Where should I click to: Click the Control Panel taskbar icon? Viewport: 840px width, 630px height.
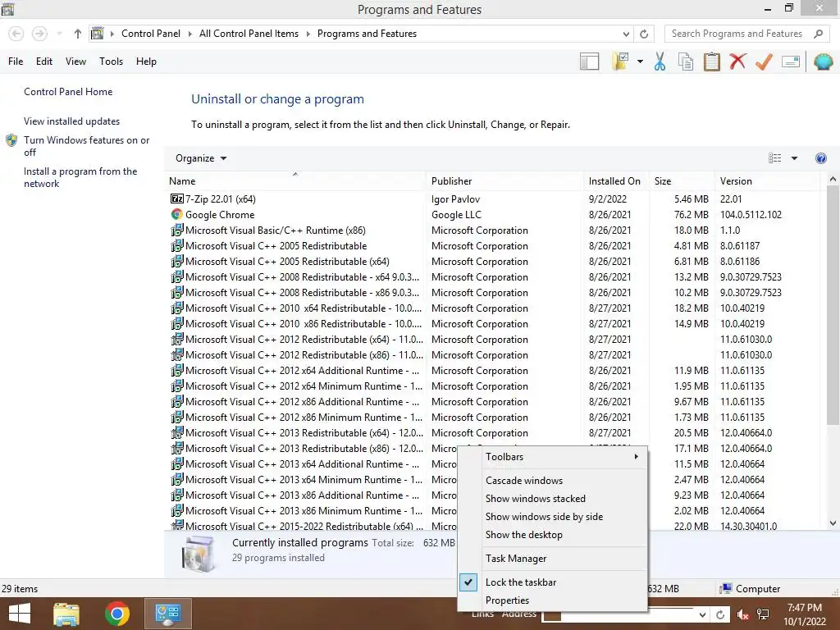(167, 614)
